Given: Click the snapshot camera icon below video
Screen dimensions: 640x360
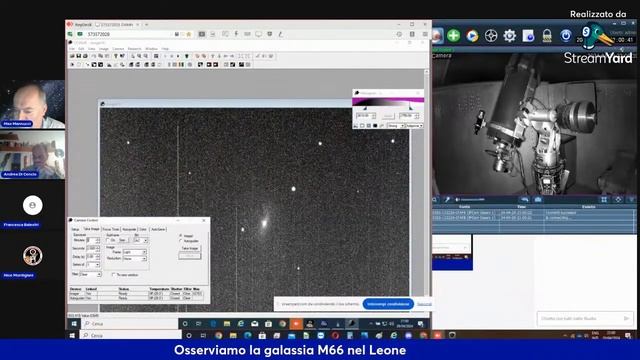Looking at the screenshot, I should pyautogui.click(x=538, y=200).
